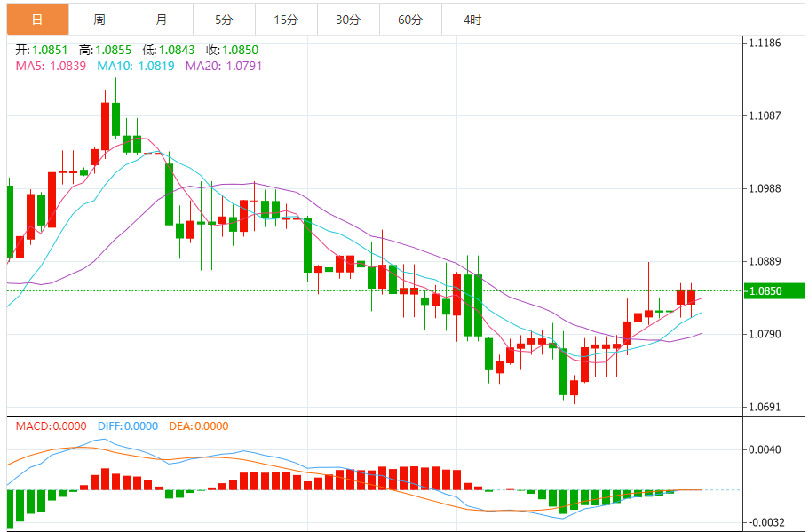
Task: Click the 1.0691 price axis label
Action: [x=765, y=407]
